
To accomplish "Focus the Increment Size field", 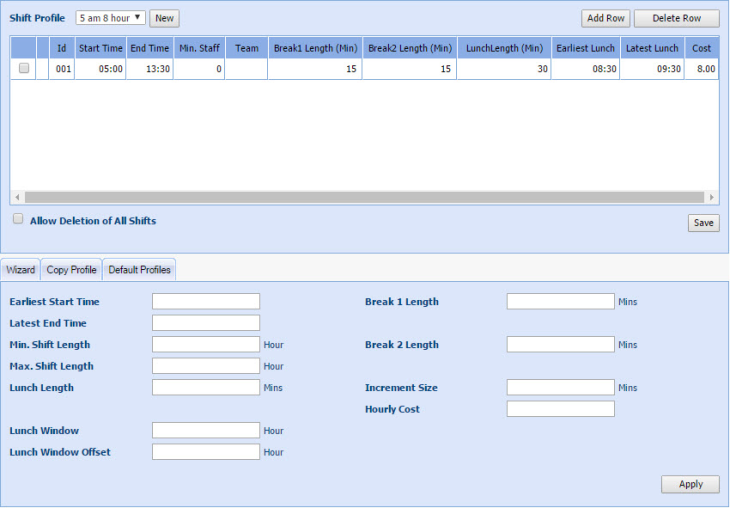I will pyautogui.click(x=560, y=387).
